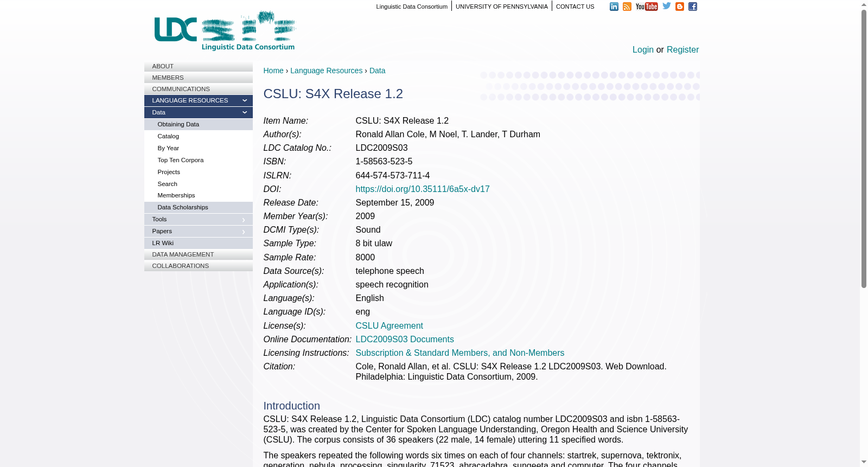Click the data source telephone speech

coord(390,271)
